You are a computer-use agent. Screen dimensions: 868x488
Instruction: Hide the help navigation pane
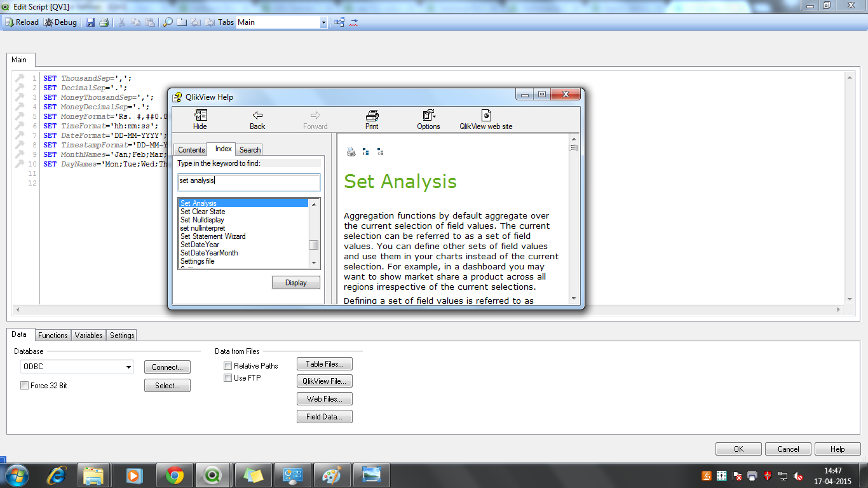click(200, 119)
